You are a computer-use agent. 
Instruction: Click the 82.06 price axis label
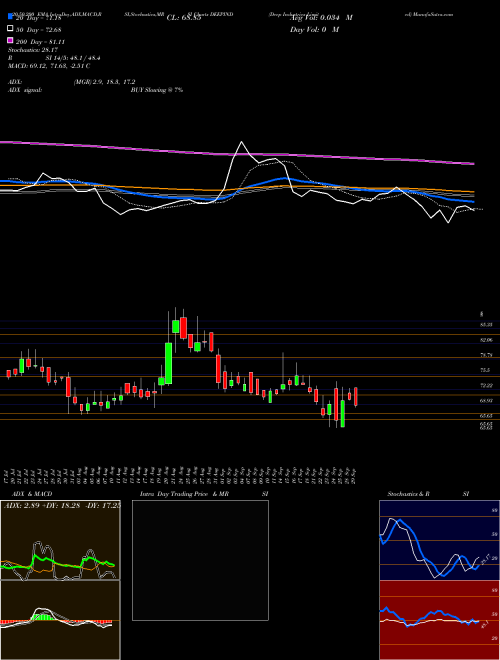pos(486,340)
